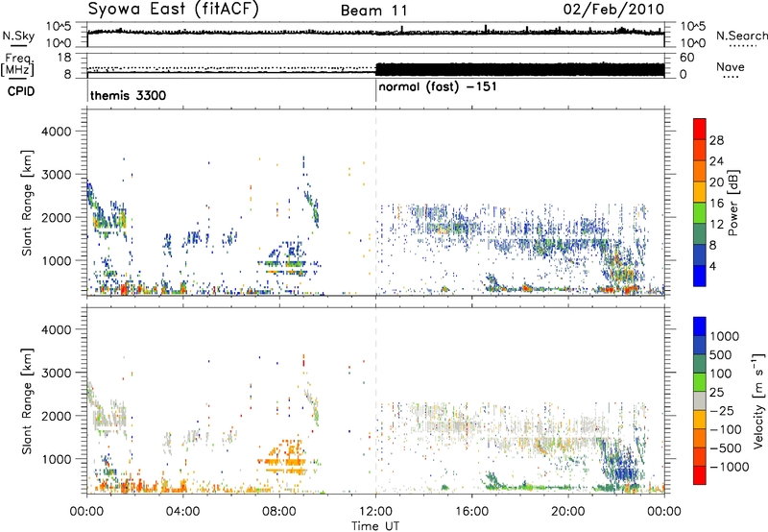Click the "60" tick right of the frequency panel
Viewport: 768px width, 532px height.
click(686, 58)
